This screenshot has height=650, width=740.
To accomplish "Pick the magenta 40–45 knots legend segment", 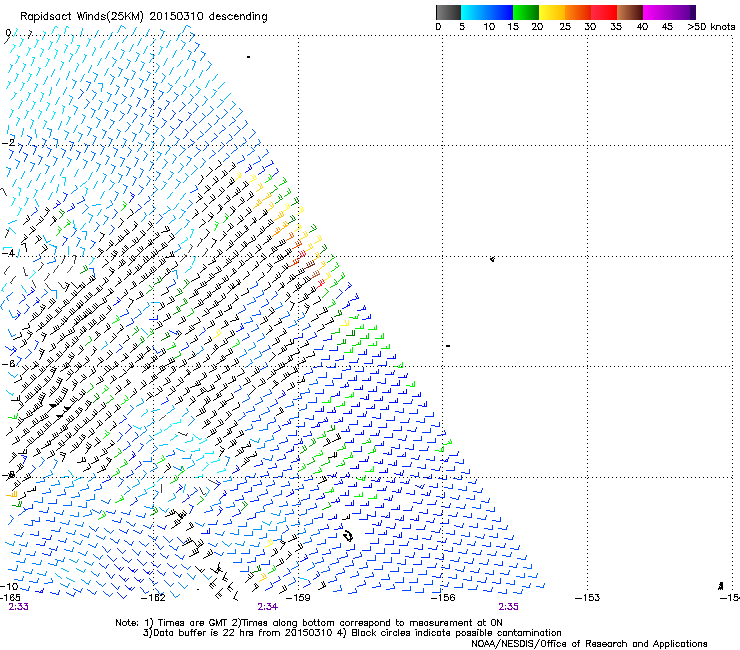I will point(656,12).
